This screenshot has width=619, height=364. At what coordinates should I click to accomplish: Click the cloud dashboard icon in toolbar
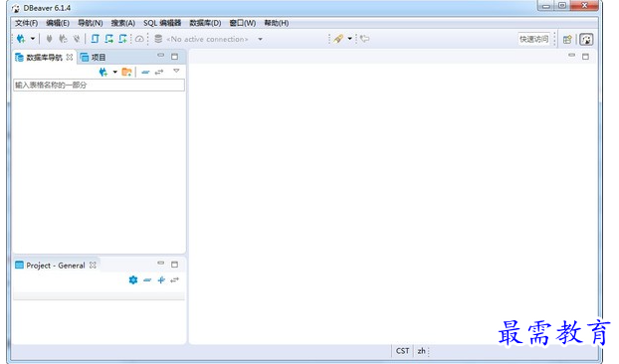point(139,39)
